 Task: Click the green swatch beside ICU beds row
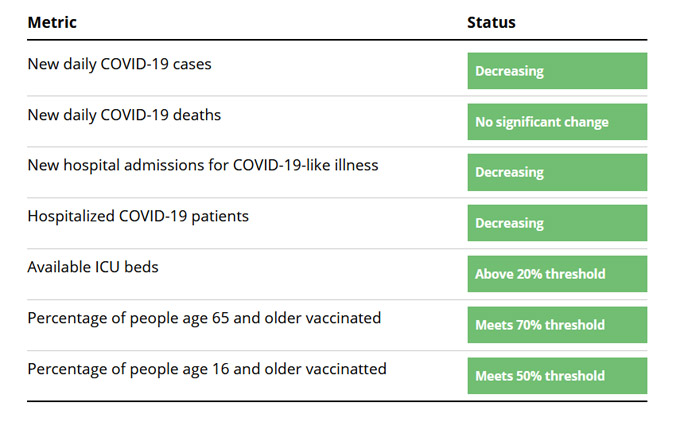tap(557, 274)
